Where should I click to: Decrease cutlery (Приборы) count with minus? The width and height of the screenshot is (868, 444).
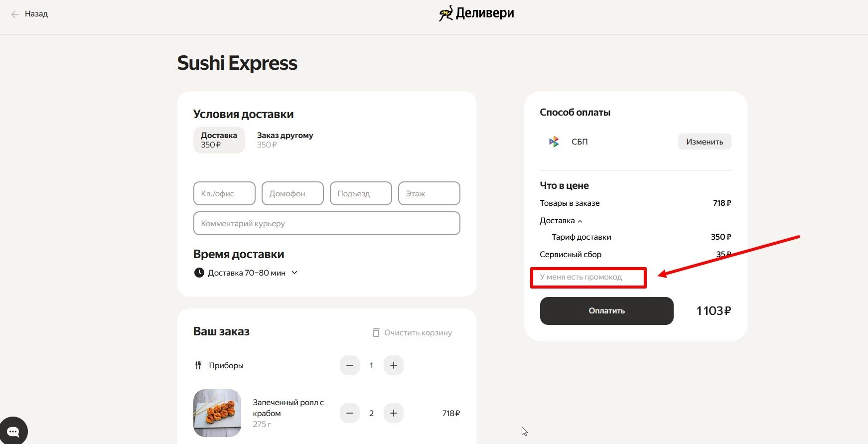pyautogui.click(x=350, y=365)
